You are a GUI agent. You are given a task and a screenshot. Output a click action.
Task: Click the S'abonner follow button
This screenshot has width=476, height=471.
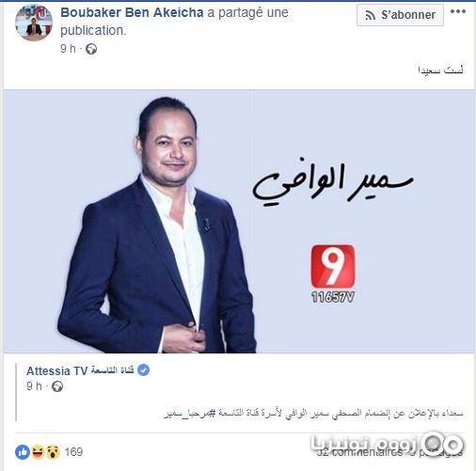tap(400, 15)
